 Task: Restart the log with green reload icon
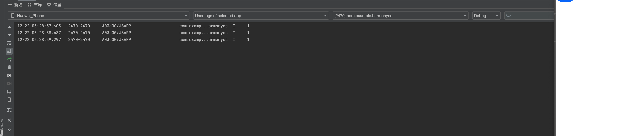pos(9,60)
